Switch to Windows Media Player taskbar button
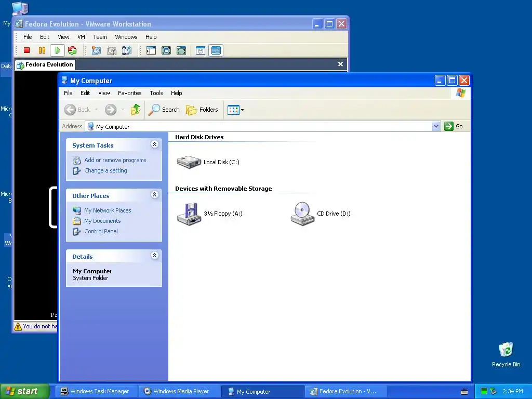Screen dimensions: 532x399 pyautogui.click(x=180, y=391)
